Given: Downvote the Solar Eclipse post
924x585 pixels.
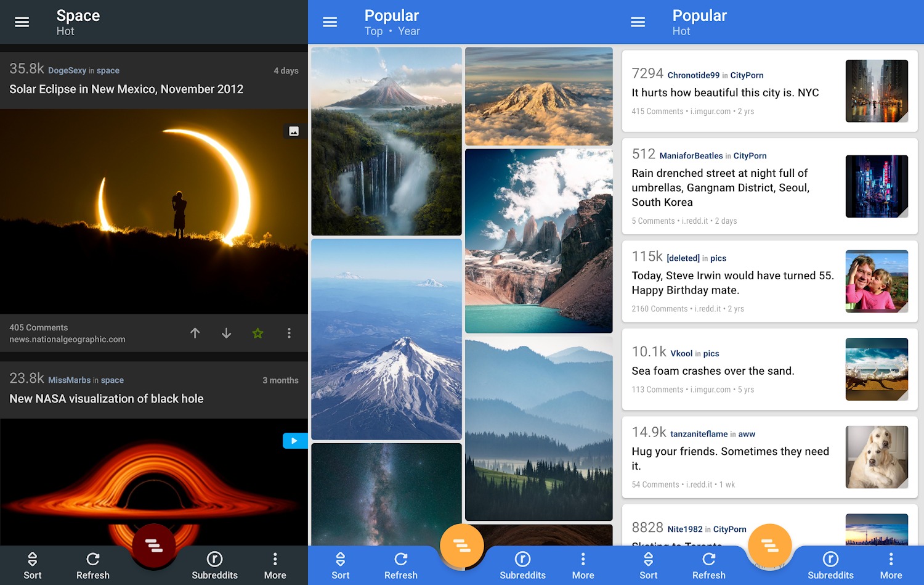Looking at the screenshot, I should (x=226, y=333).
